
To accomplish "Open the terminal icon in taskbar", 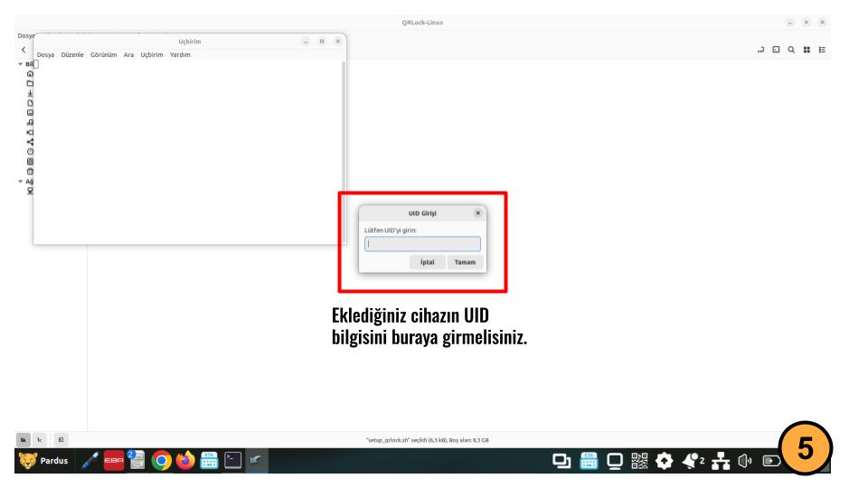I will [233, 461].
